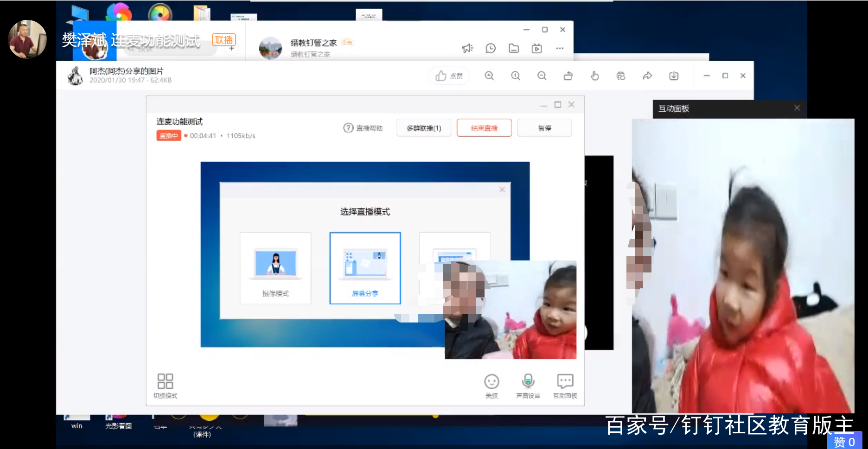This screenshot has height=449, width=868.
Task: Zoom in on the shared image
Action: [x=489, y=76]
